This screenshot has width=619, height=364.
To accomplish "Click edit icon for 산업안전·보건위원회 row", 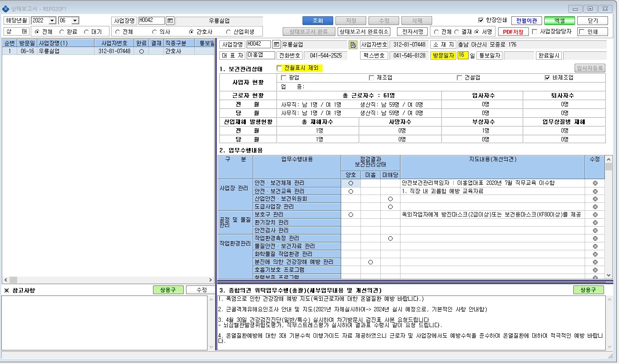I will [x=595, y=199].
